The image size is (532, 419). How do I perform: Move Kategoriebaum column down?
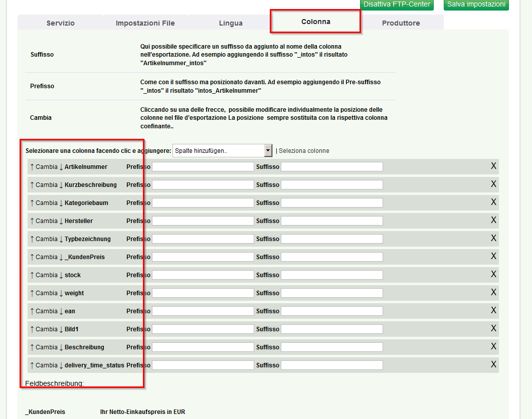click(61, 203)
